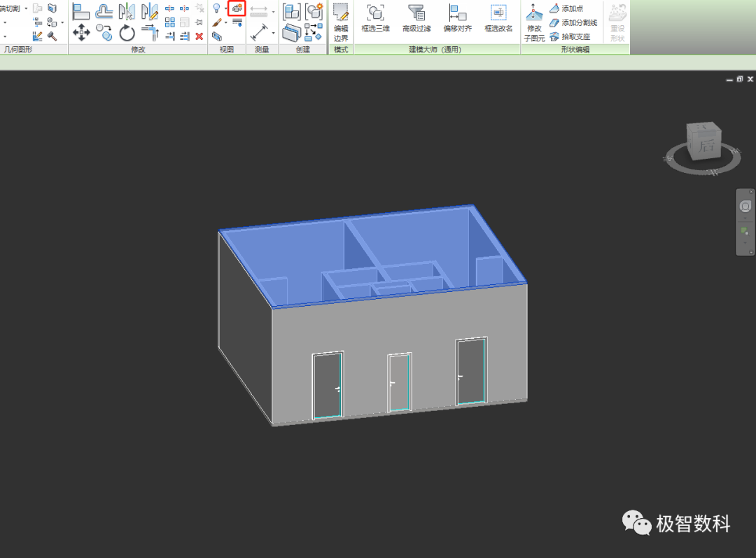The image size is (756, 558).
Task: Click the 后 face on ViewCube
Action: point(706,146)
